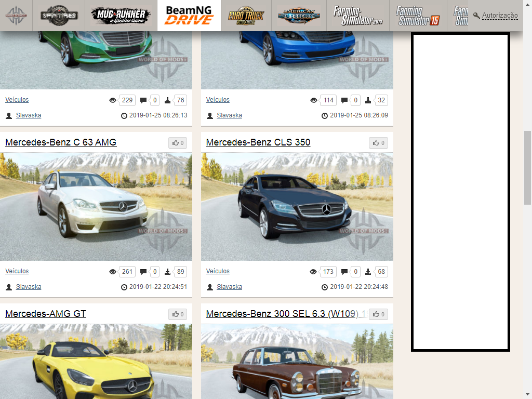The height and width of the screenshot is (399, 532).
Task: Click Veículos category under green Mercedes
Action: point(17,100)
